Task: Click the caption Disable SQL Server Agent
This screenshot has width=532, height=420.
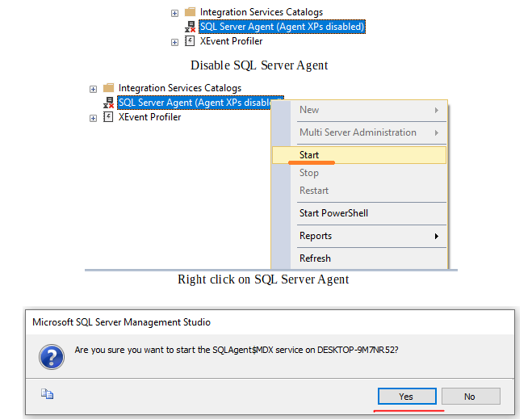Action: pyautogui.click(x=259, y=65)
